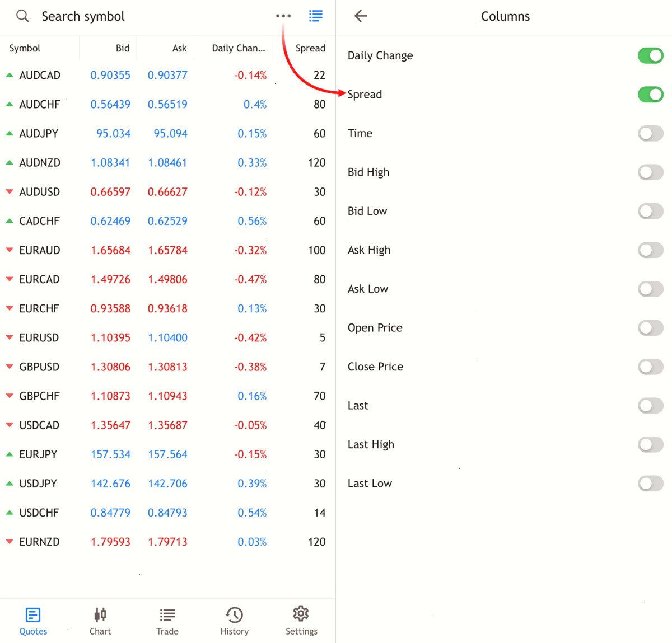Image resolution: width=672 pixels, height=643 pixels.
Task: Enable the Bid High column toggle
Action: click(x=651, y=172)
